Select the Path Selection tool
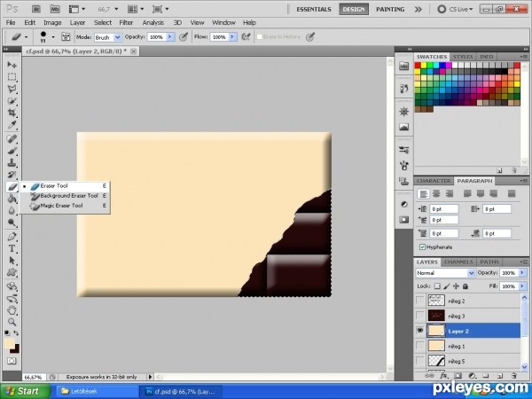This screenshot has width=532, height=399. click(12, 261)
